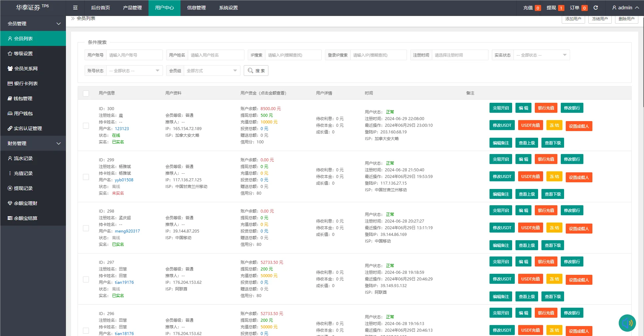Click the floating round sound icon
This screenshot has width=644, height=336.
(x=627, y=323)
